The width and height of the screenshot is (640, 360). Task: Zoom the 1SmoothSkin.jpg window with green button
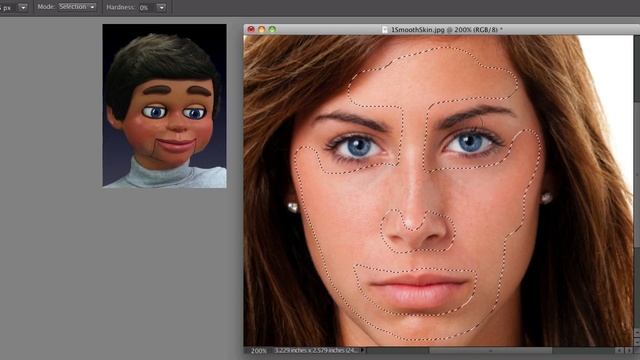pos(272,29)
